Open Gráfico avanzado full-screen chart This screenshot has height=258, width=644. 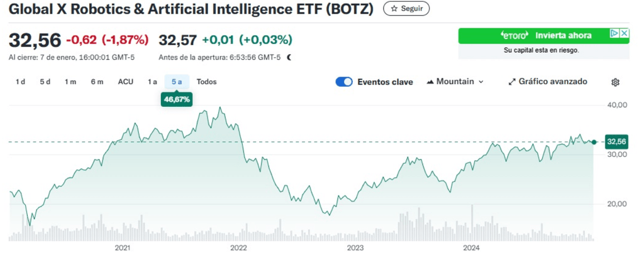[x=548, y=82]
